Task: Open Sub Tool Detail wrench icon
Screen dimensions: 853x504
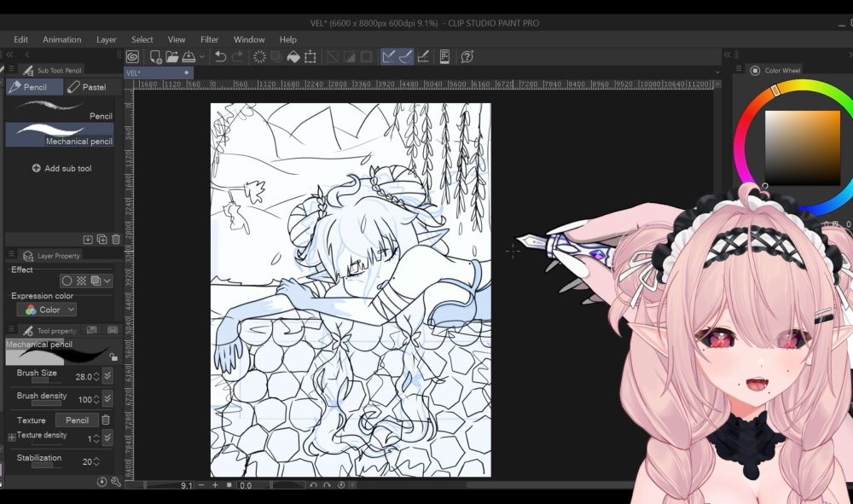Action: (x=115, y=482)
